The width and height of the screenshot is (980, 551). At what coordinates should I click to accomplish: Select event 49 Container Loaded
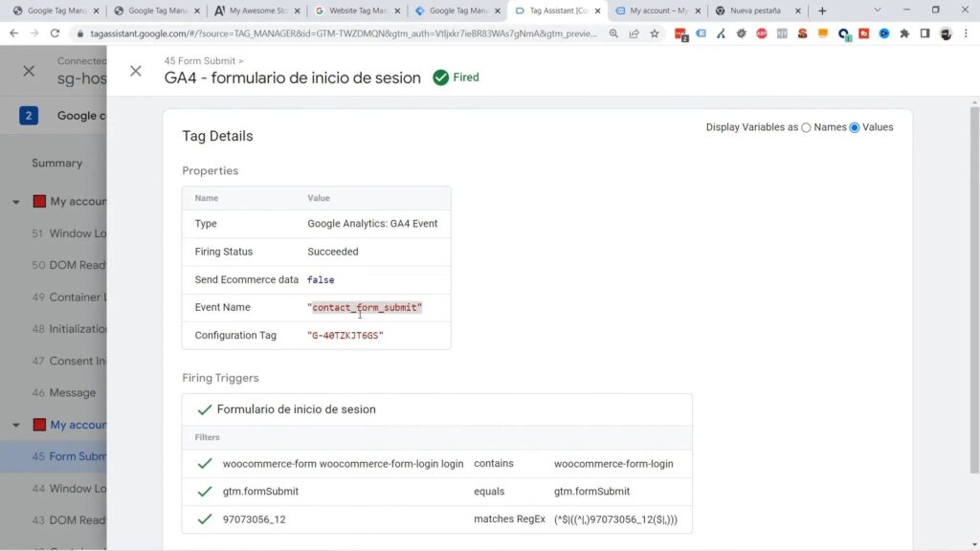(69, 298)
